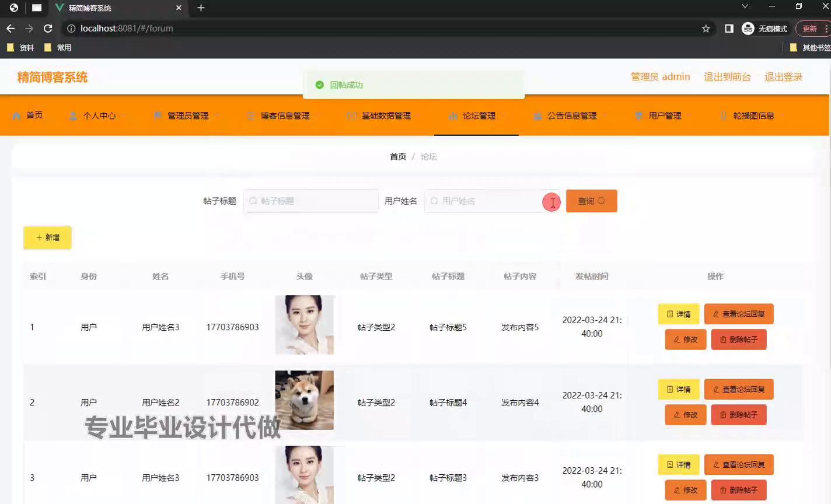
Task: Open the browser side panel icon
Action: pos(729,29)
